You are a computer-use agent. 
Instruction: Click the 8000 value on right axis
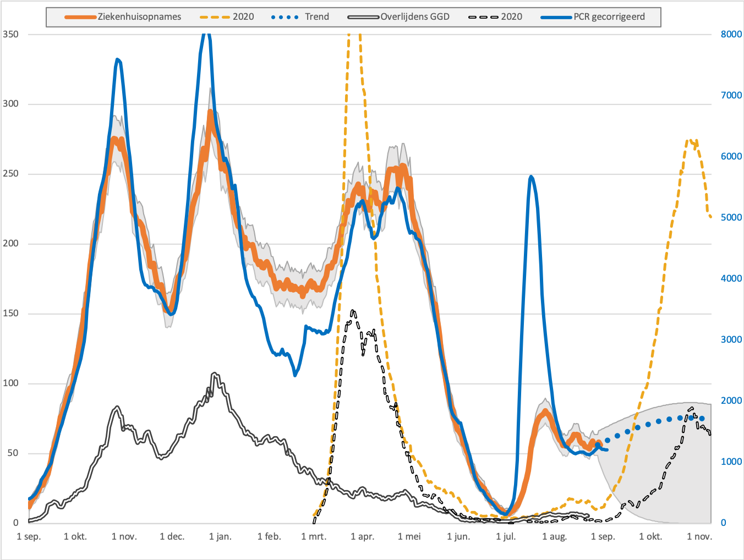[x=731, y=34]
